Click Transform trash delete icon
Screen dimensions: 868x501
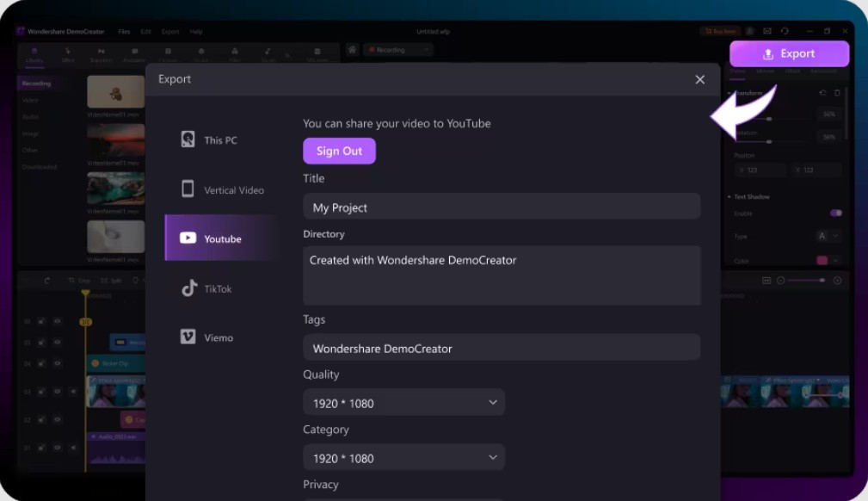point(837,93)
